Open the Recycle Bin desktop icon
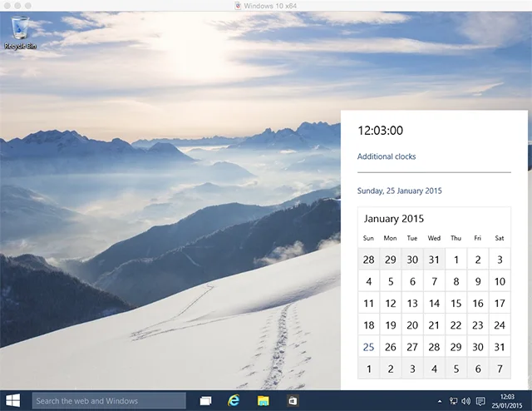This screenshot has height=411, width=532. 20,33
